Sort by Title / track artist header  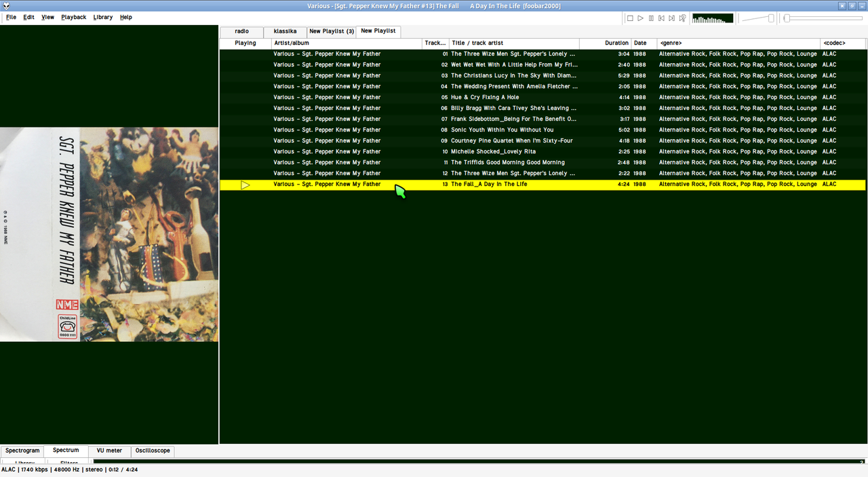point(514,43)
